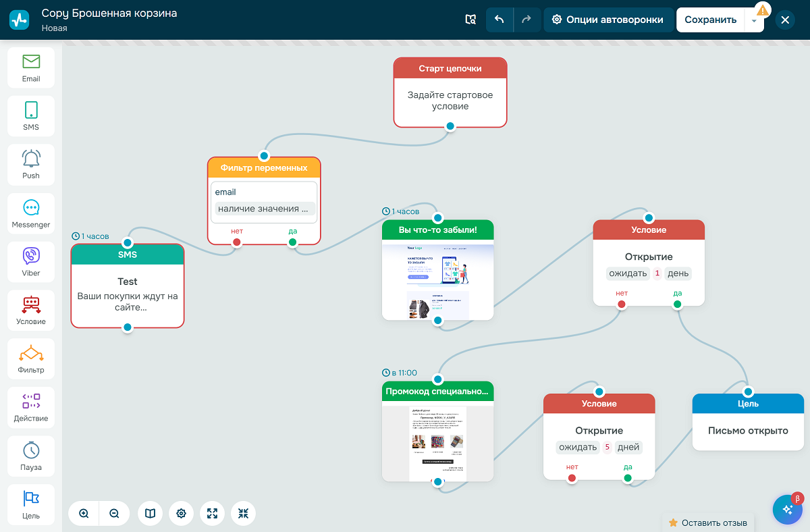The width and height of the screenshot is (810, 532).
Task: Undo the last action
Action: coord(500,20)
